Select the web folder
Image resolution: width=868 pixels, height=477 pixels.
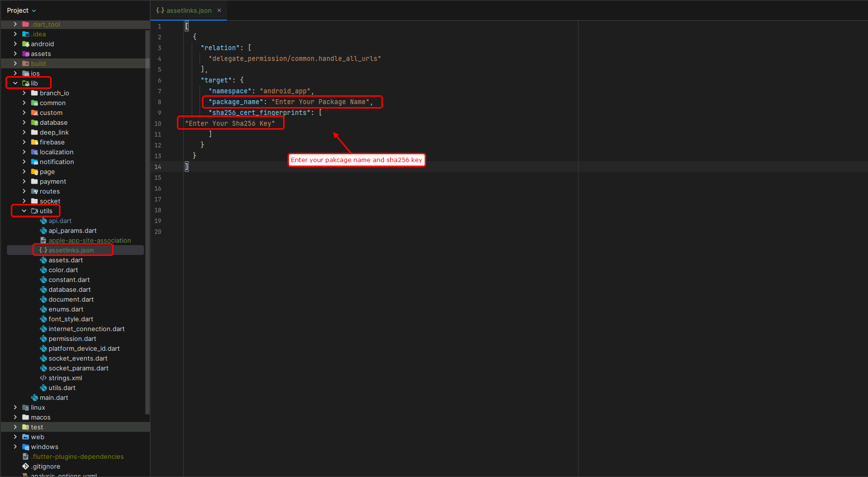pyautogui.click(x=36, y=437)
